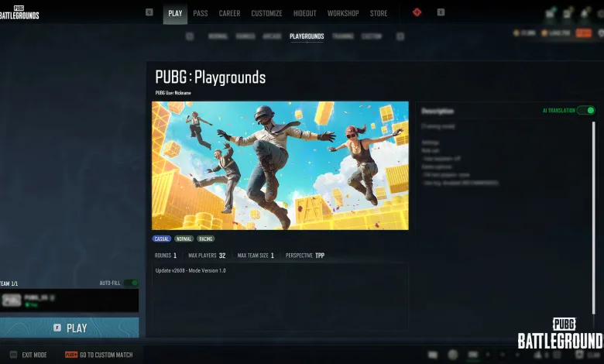
Task: Click the F key icon on PLAY button
Action: (57, 328)
